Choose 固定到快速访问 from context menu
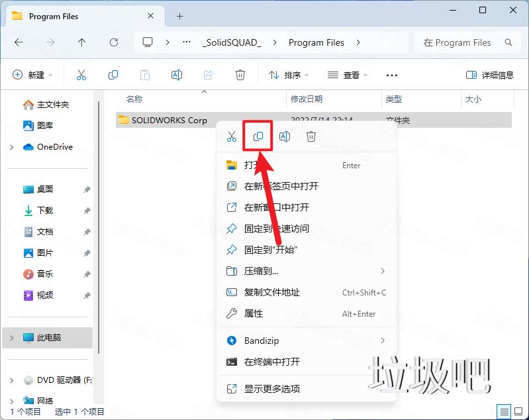The image size is (529, 420). coord(307,229)
